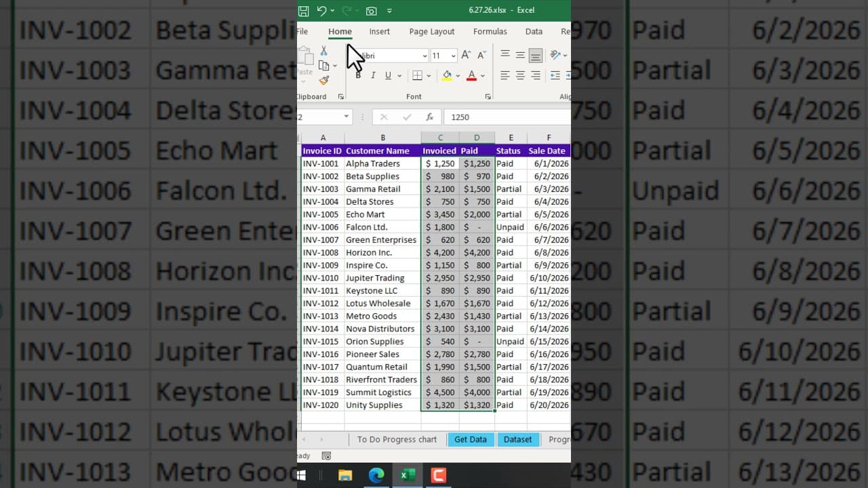Switch to the Formulas ribbon tab
The image size is (868, 488).
coord(490,32)
